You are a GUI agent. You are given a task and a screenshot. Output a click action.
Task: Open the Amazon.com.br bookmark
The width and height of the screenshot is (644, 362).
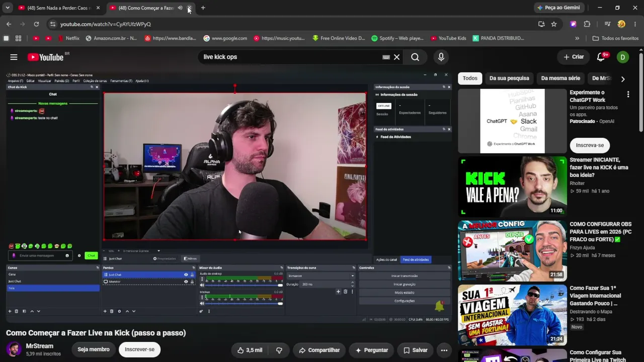coord(111,38)
